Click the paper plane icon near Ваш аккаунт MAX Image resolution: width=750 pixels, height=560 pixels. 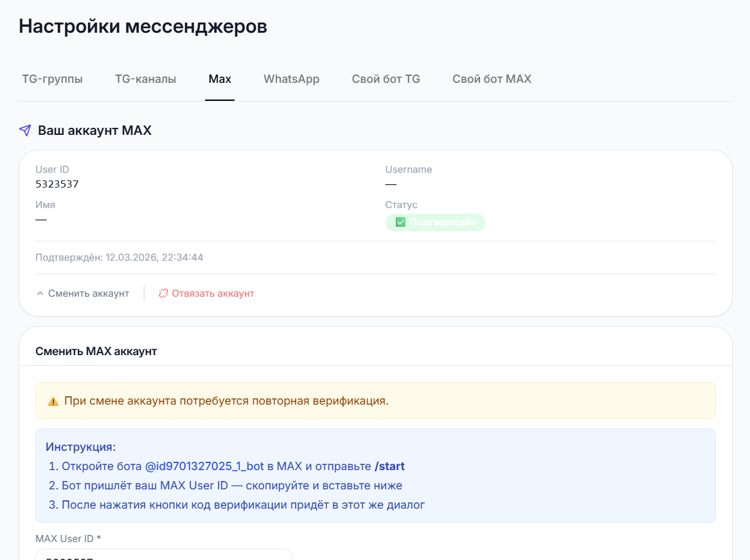[x=25, y=130]
